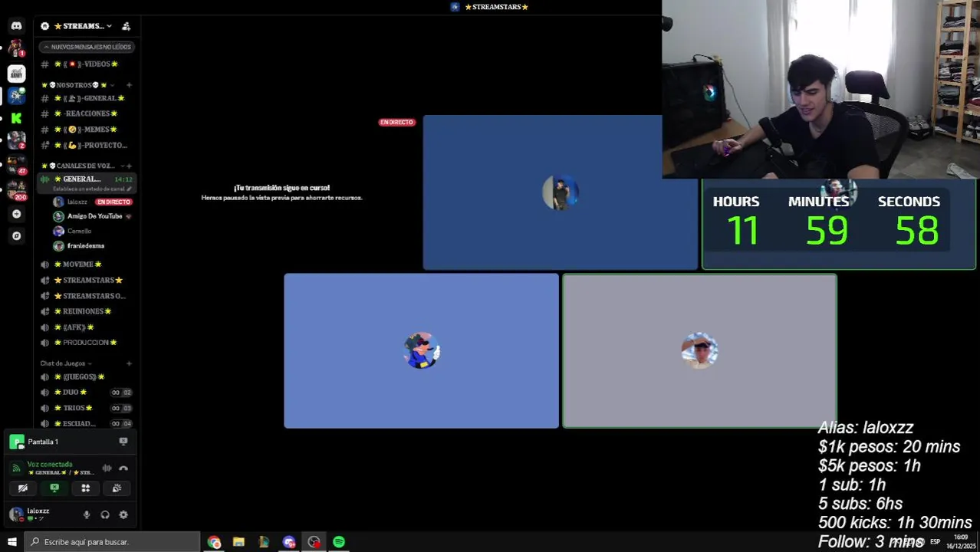The height and width of the screenshot is (552, 980).
Task: Open the soundboard button
Action: [117, 488]
